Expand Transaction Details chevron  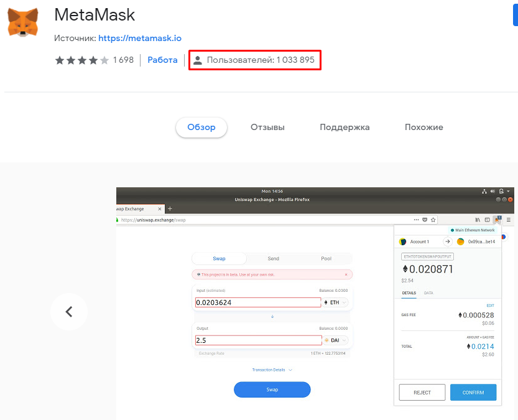click(x=289, y=370)
